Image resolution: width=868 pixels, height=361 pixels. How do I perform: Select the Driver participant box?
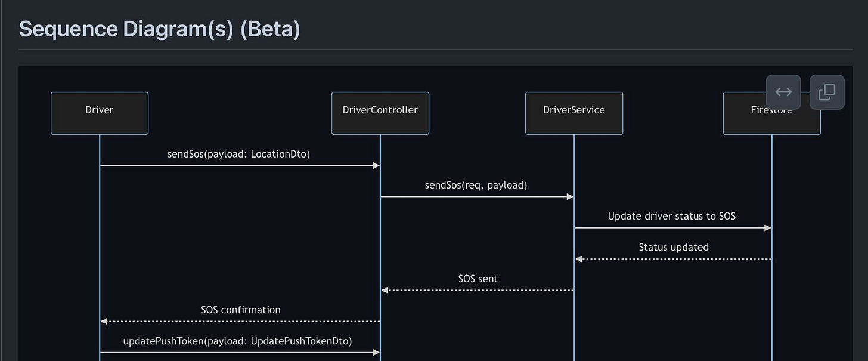100,113
